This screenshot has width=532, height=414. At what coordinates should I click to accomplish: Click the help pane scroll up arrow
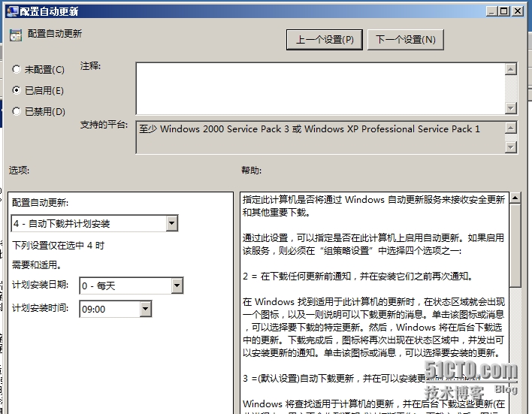tap(515, 198)
